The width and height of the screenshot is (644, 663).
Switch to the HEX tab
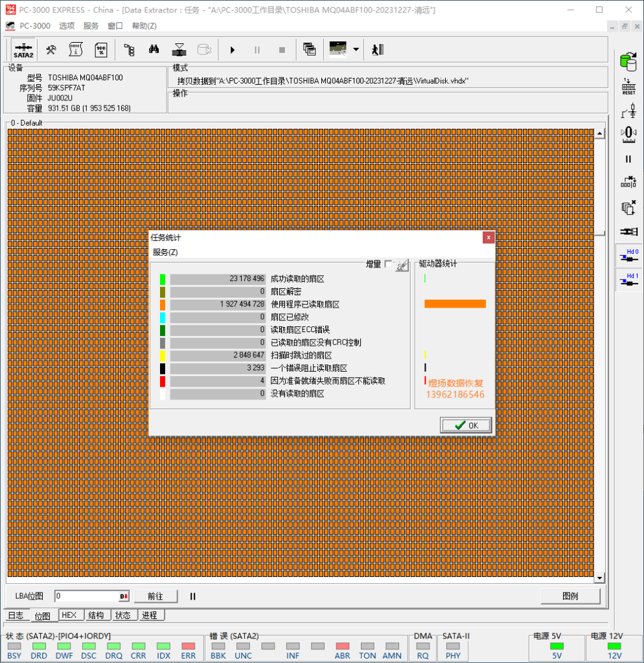point(69,615)
